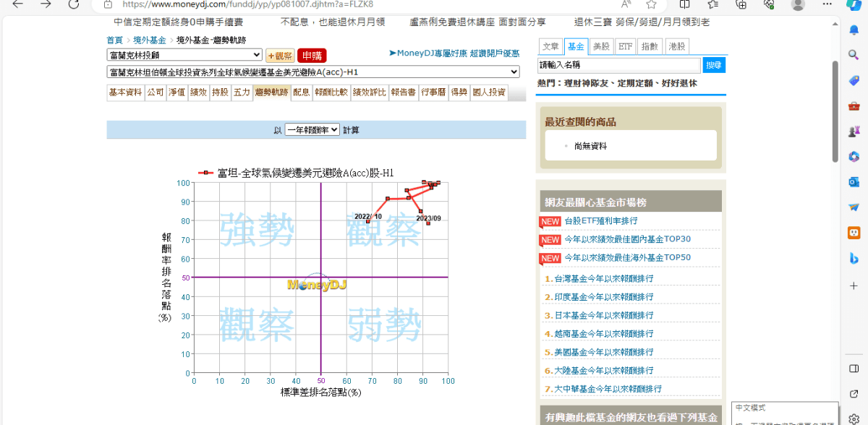Open the Favorites list icon
868x425 pixels.
coord(713,4)
